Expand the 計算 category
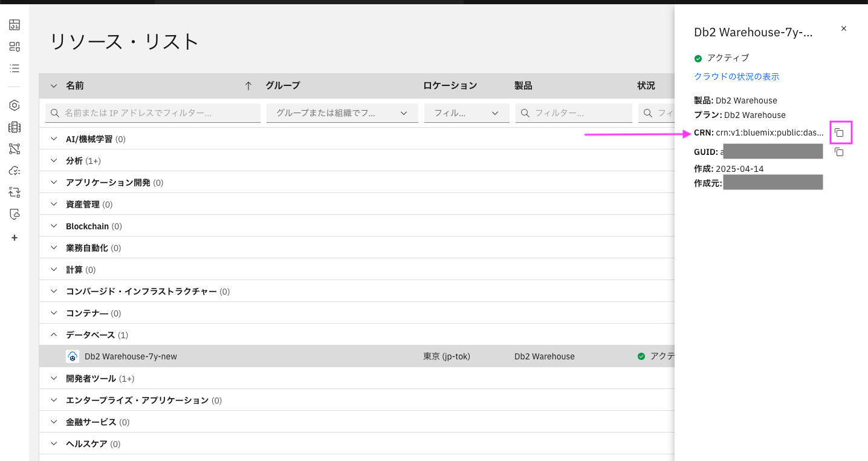This screenshot has height=461, width=868. point(53,269)
